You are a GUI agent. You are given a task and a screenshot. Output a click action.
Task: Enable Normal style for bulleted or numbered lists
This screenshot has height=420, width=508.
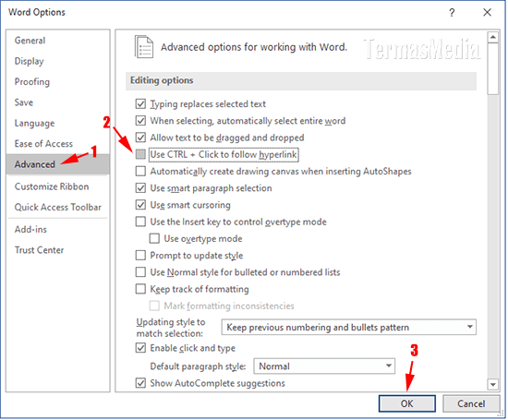(x=140, y=272)
